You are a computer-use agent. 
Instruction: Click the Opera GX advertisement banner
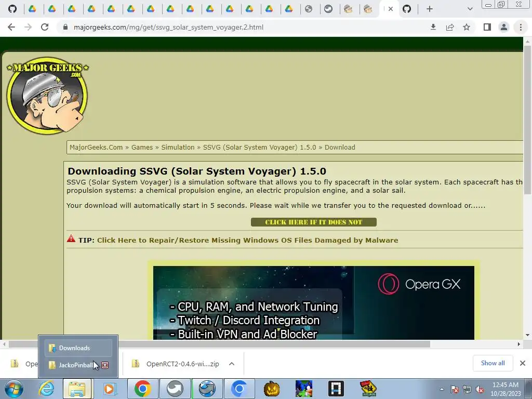click(x=313, y=303)
